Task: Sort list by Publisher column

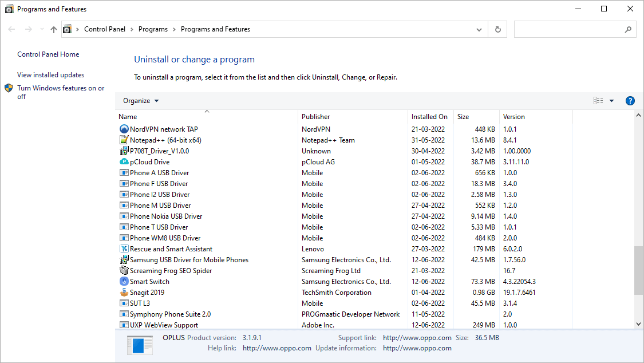Action: pyautogui.click(x=353, y=117)
